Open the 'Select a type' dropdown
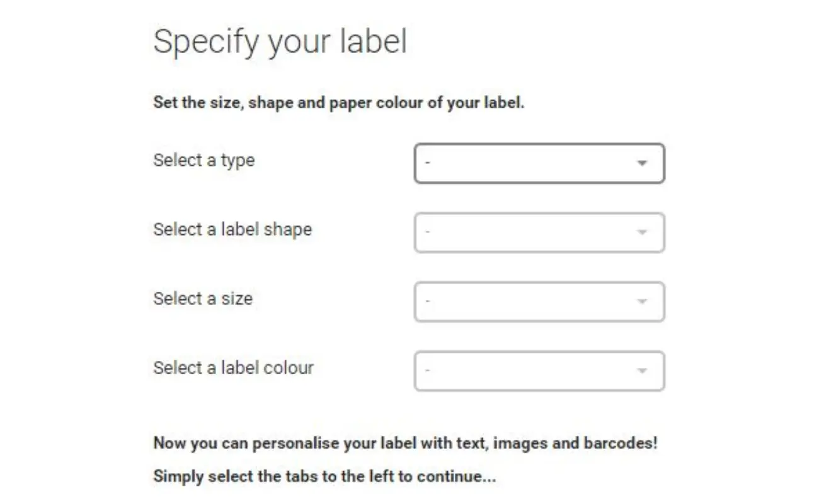The image size is (819, 504). click(x=539, y=164)
